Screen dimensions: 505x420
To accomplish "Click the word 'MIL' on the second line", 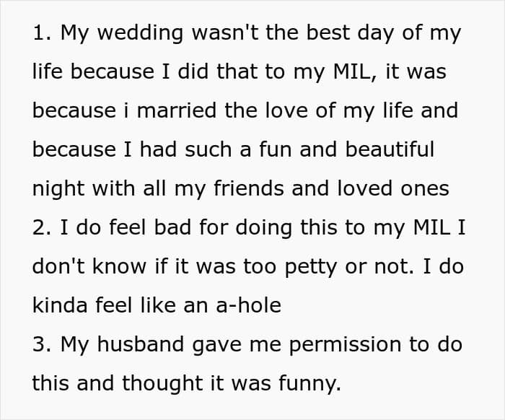I will (x=351, y=71).
